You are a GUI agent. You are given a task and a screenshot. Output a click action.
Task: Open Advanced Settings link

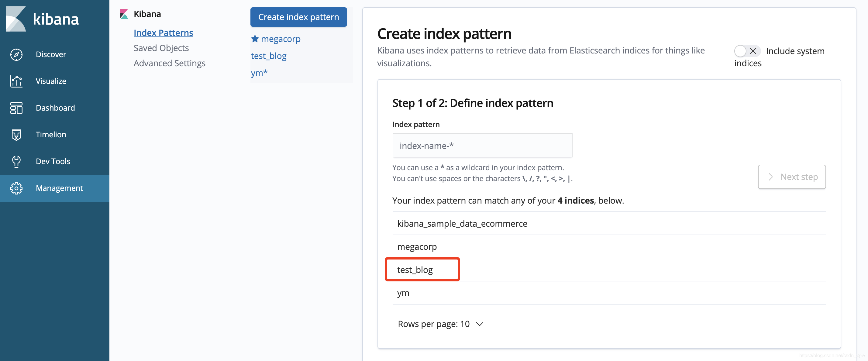pos(170,63)
